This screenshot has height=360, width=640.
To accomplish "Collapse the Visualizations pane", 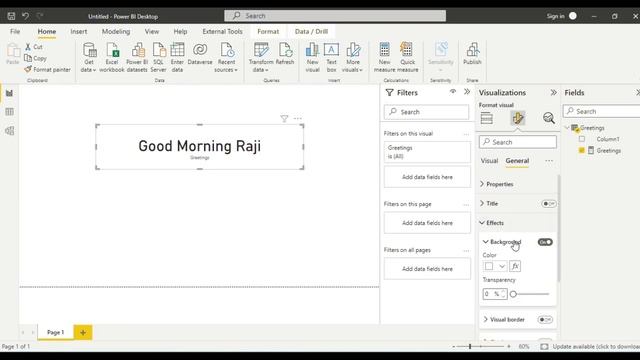I will [x=553, y=93].
